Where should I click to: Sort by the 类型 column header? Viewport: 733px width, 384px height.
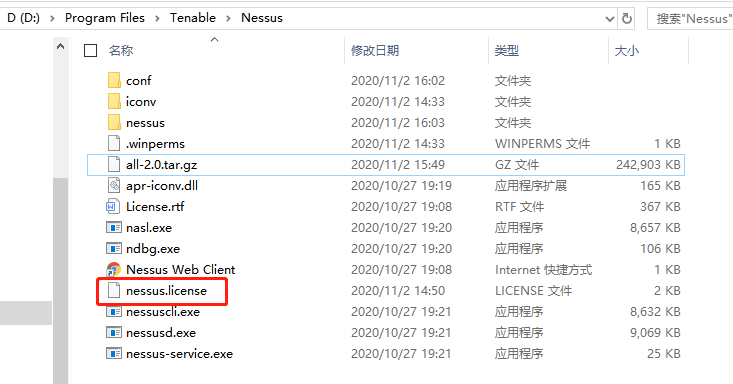coord(507,51)
